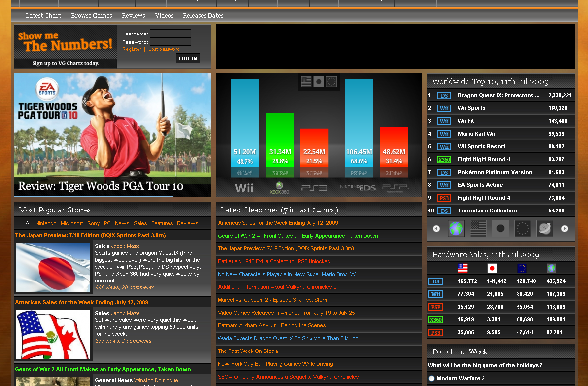Open the Japan flag story thumbnail
This screenshot has height=386, width=588.
pyautogui.click(x=53, y=267)
